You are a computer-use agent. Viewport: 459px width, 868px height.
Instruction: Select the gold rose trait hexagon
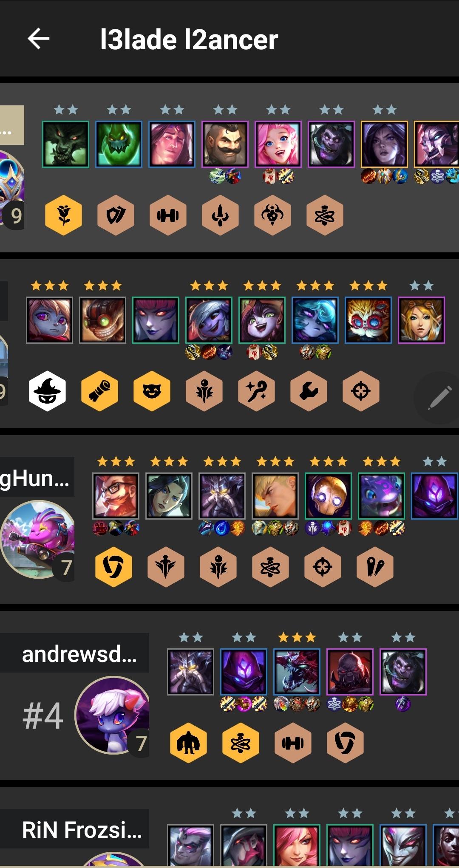[x=64, y=215]
